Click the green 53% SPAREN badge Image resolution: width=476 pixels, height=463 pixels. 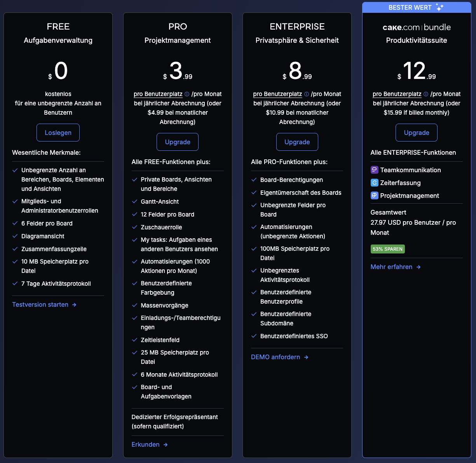[387, 249]
